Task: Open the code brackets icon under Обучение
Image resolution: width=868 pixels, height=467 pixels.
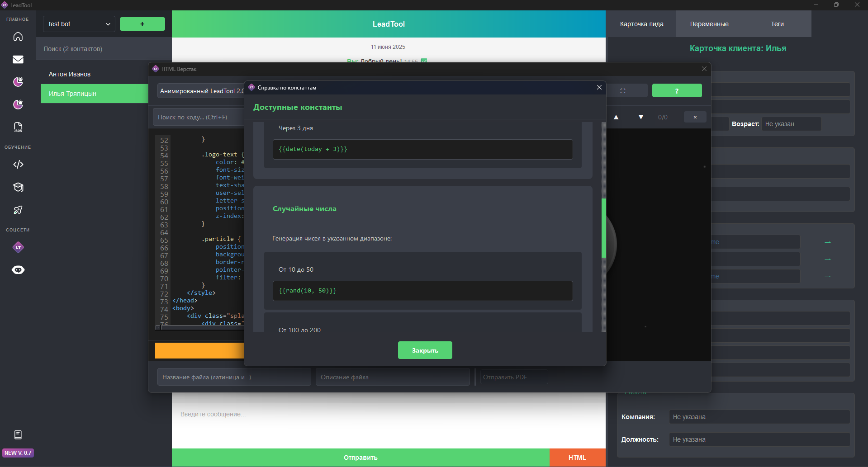Action: pos(18,165)
